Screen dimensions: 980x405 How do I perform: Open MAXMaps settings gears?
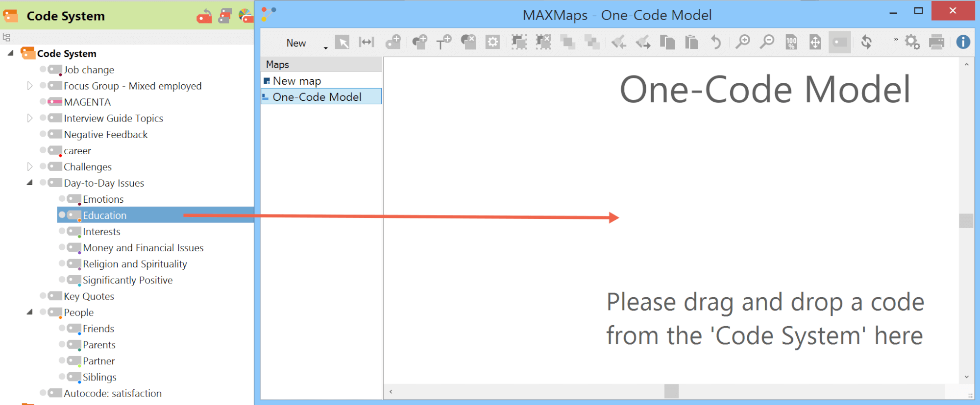pyautogui.click(x=912, y=42)
